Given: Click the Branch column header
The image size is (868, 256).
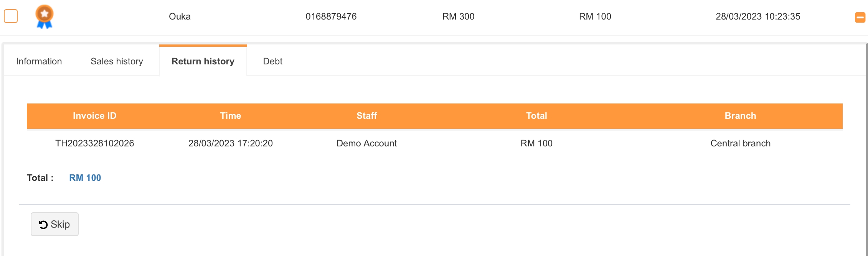Looking at the screenshot, I should pos(740,116).
